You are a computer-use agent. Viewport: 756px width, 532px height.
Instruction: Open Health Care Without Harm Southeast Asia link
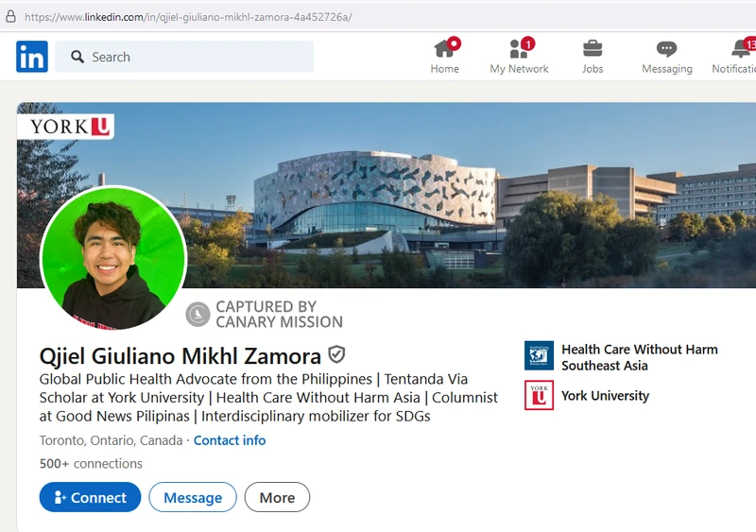tap(640, 357)
